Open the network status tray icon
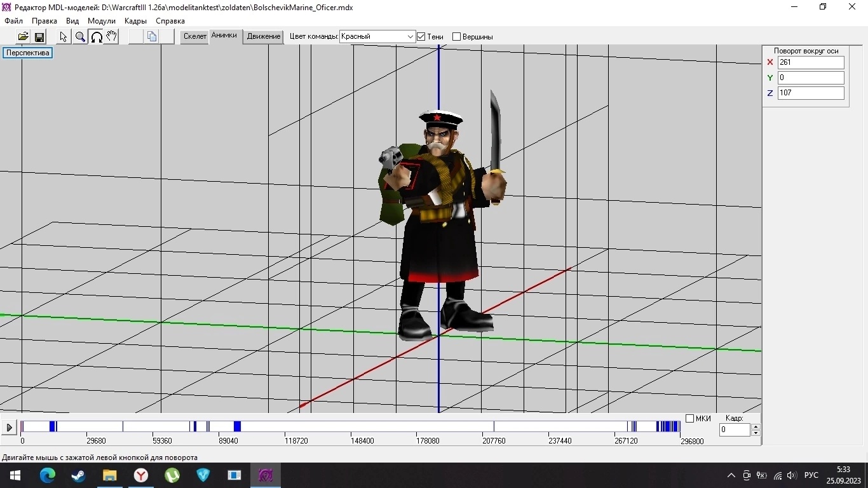Screen dimensions: 868x488 pos(777,475)
